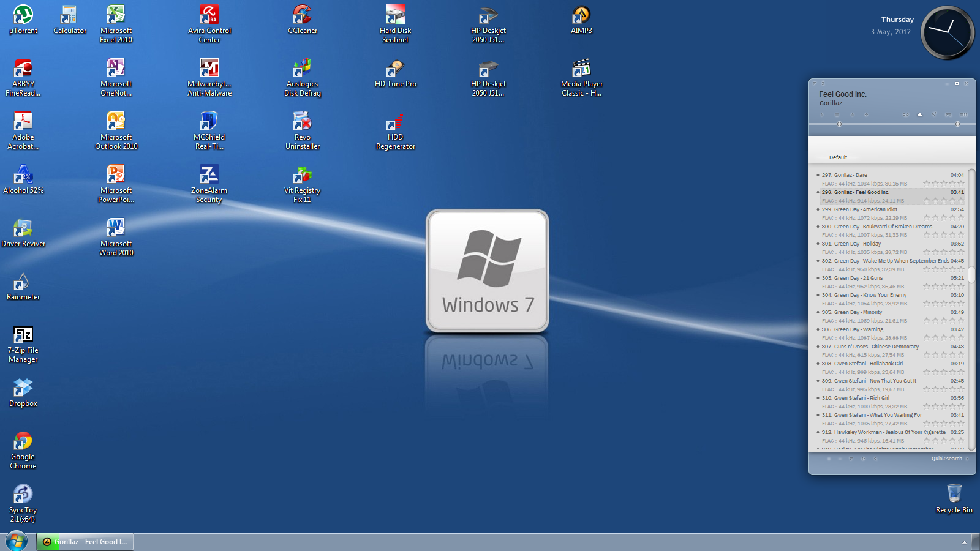Image resolution: width=980 pixels, height=551 pixels.
Task: Toggle repeat mode in AIMP
Action: (x=906, y=114)
